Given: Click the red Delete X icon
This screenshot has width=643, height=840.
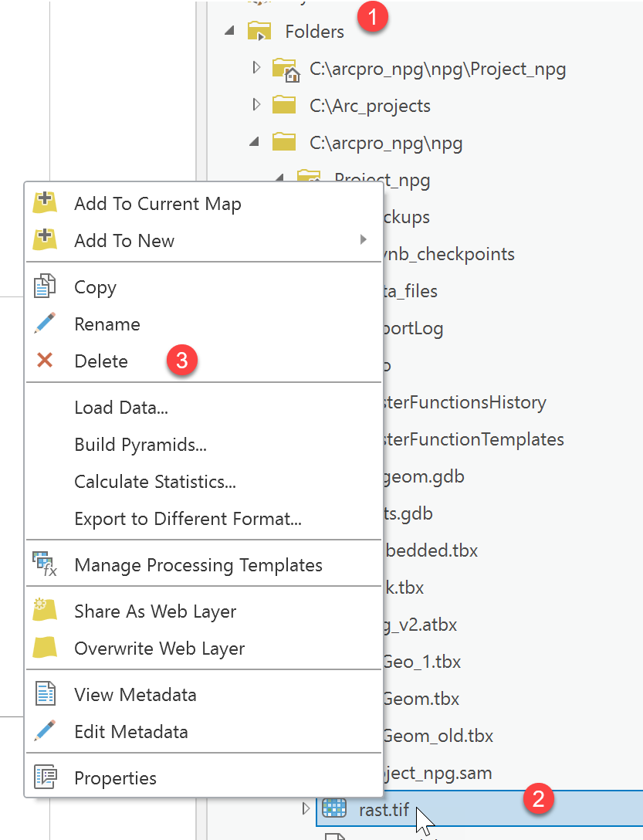Looking at the screenshot, I should (45, 361).
